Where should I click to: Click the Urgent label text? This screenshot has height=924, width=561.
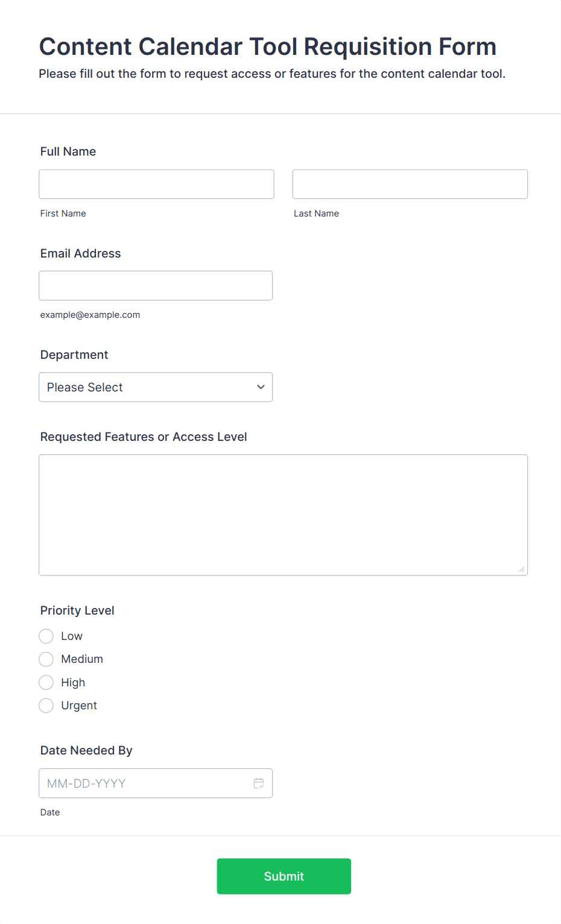(79, 706)
